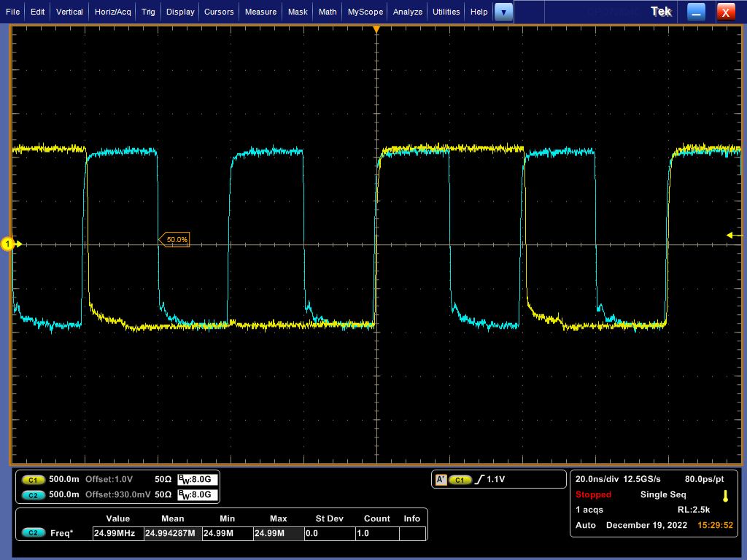Viewport: 747px width, 560px height.
Task: Click the C2 badge beside the Freq measurement
Action: coord(32,533)
